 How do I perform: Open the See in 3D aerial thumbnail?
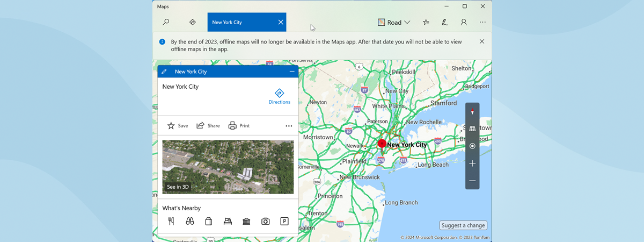228,167
